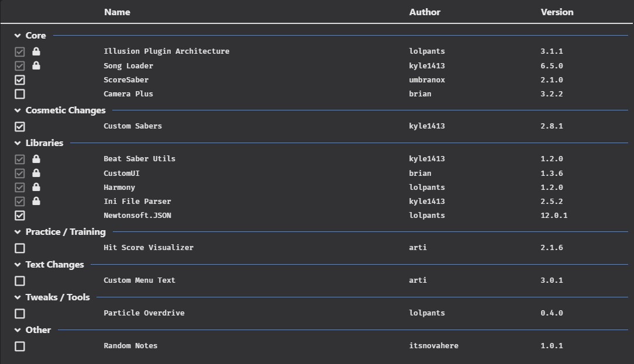The image size is (634, 364).
Task: Enable the Particle Overdrive mod
Action: click(20, 314)
